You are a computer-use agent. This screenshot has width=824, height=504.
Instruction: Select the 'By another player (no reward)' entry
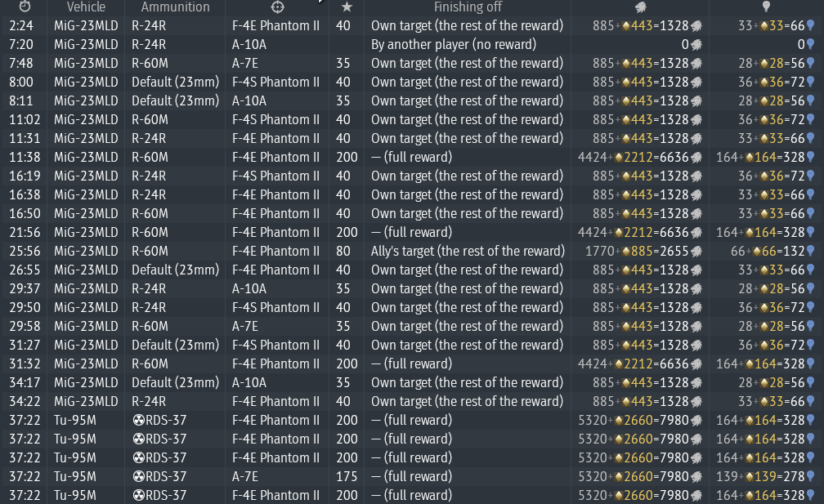click(454, 45)
